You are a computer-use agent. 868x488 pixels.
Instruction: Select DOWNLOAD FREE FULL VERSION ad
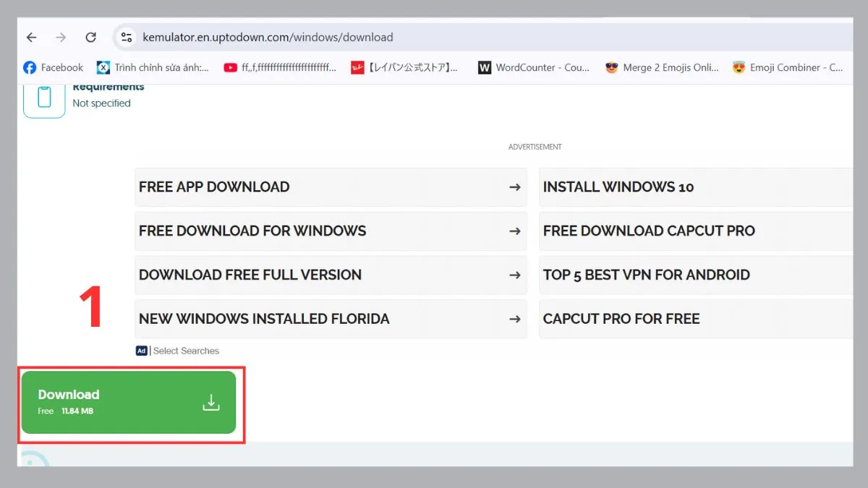pyautogui.click(x=330, y=275)
